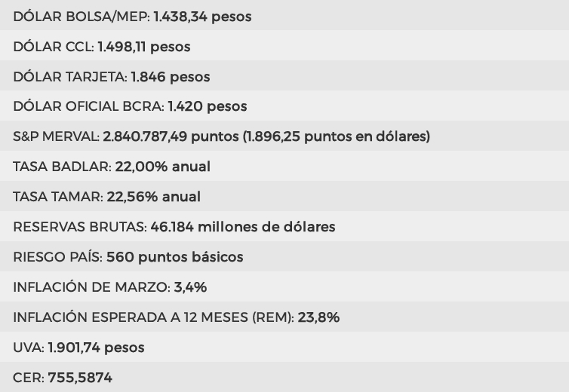The height and width of the screenshot is (392, 569).
Task: Click the DÓLAR CCL row label
Action: (54, 47)
